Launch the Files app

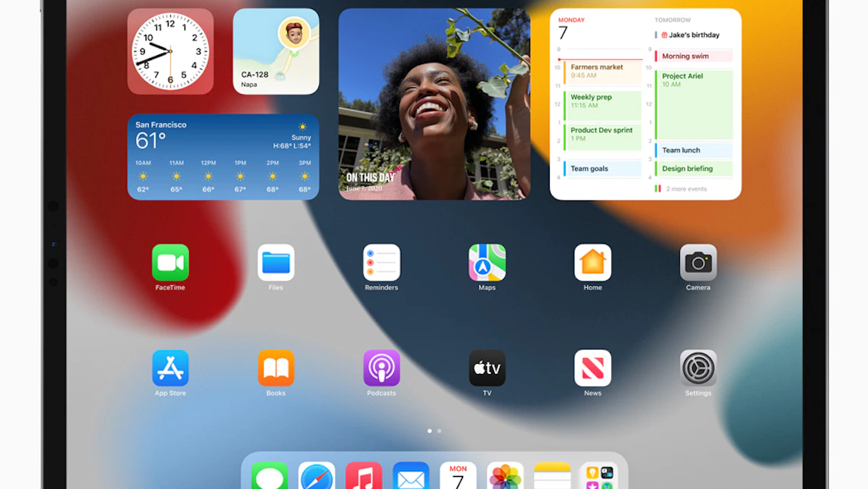(x=276, y=263)
